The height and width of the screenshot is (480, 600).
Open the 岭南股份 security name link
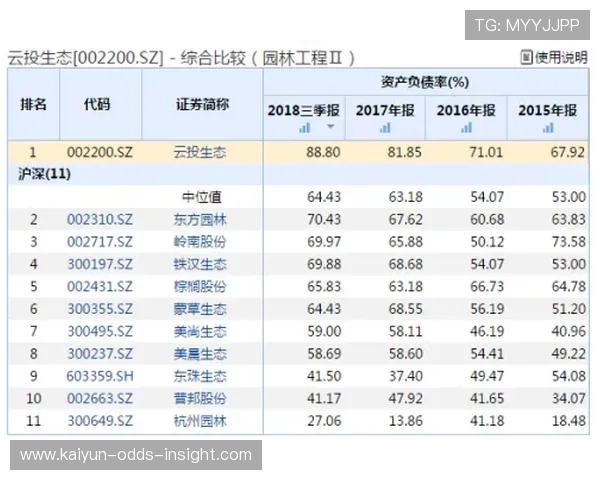coord(200,242)
